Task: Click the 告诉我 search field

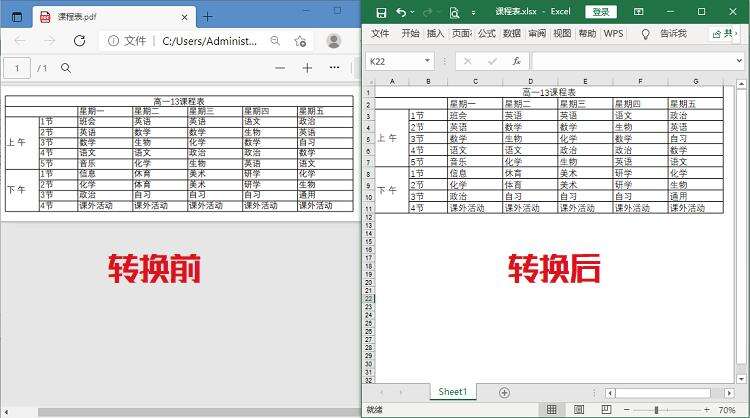Action: tap(673, 33)
